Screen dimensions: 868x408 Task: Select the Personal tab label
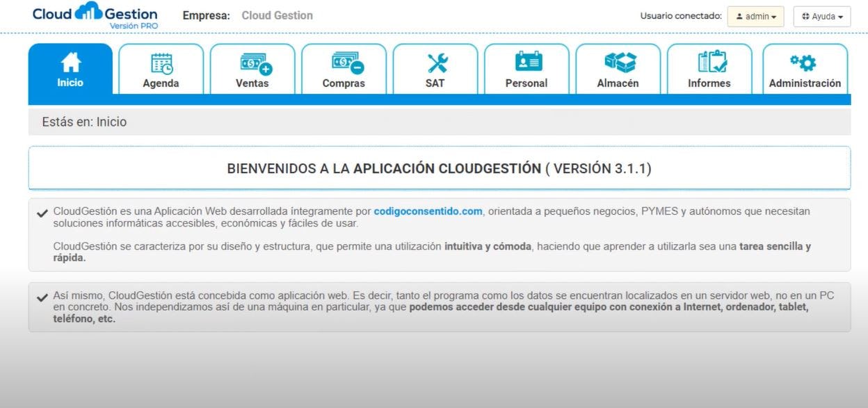click(527, 83)
